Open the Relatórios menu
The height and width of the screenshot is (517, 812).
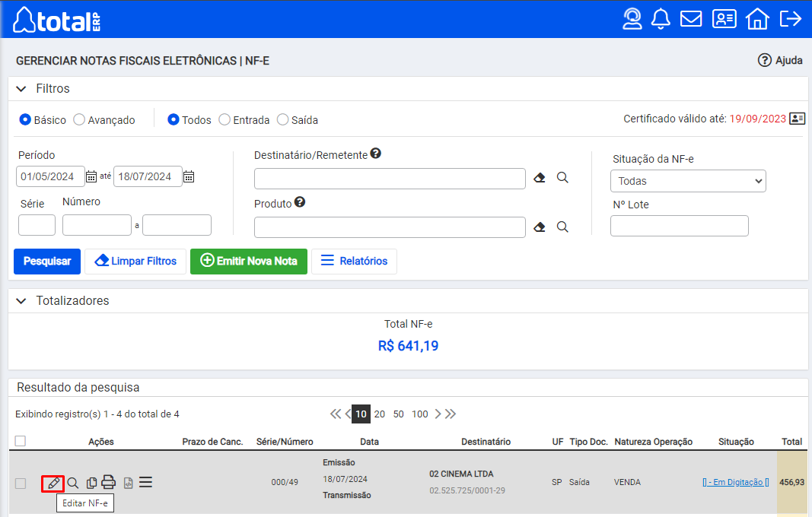pyautogui.click(x=354, y=262)
